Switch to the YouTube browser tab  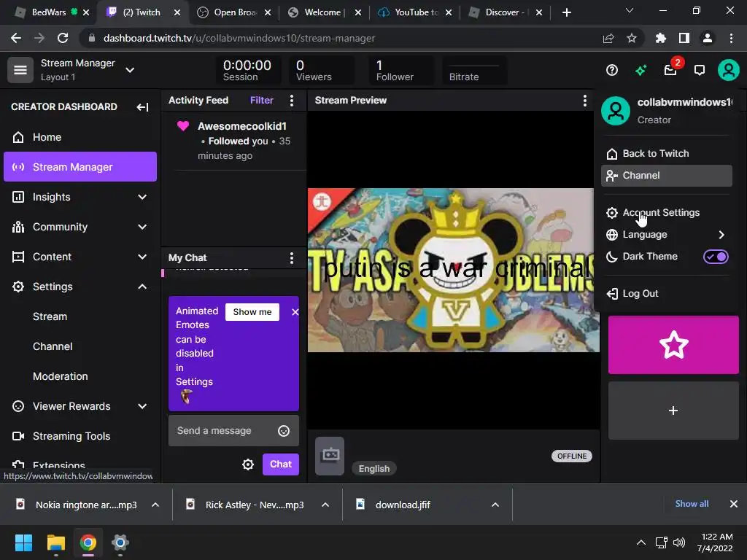tap(415, 12)
